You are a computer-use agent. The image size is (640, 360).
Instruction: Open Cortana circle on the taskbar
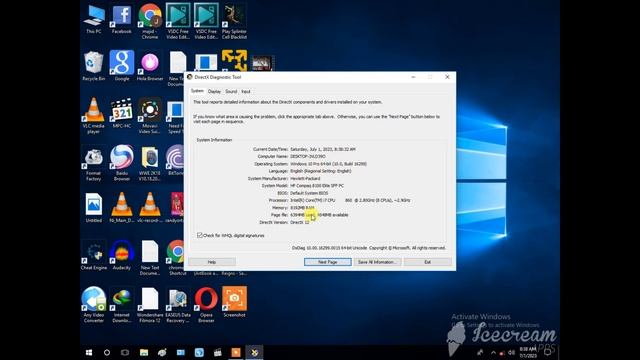[x=107, y=352]
